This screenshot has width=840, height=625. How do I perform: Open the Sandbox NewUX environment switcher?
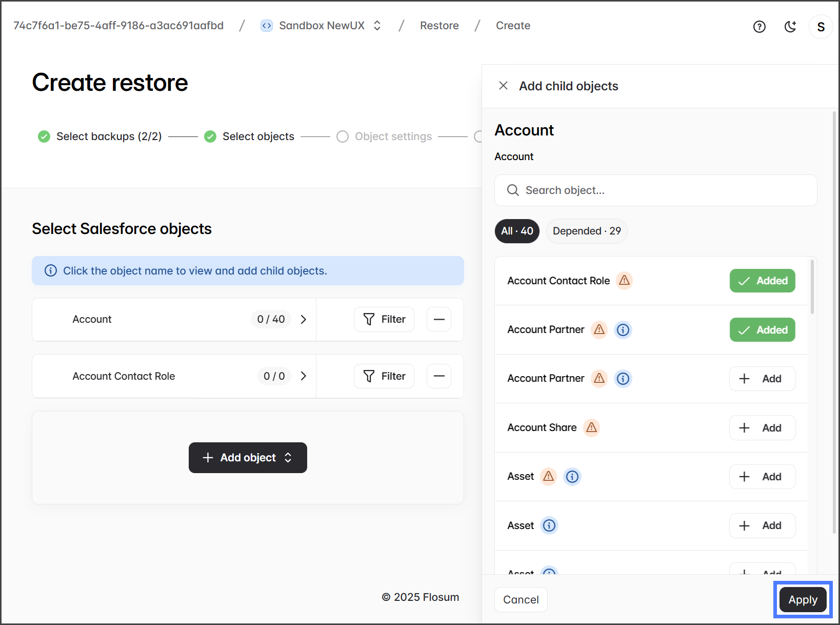322,26
